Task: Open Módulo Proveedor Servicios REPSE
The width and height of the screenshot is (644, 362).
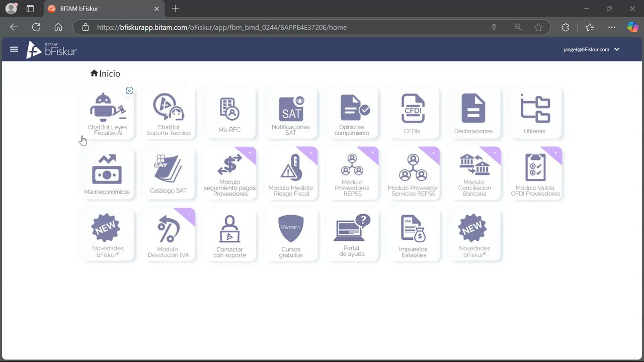Action: coord(413,173)
